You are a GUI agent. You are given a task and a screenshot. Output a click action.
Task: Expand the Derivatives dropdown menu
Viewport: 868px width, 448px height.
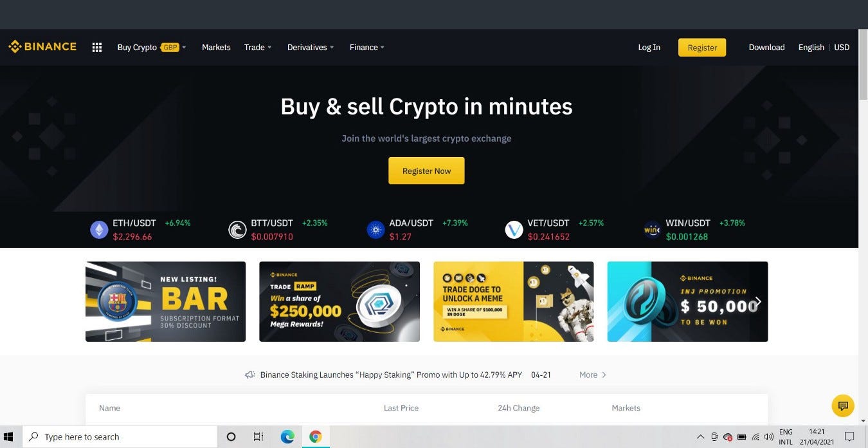tap(311, 47)
